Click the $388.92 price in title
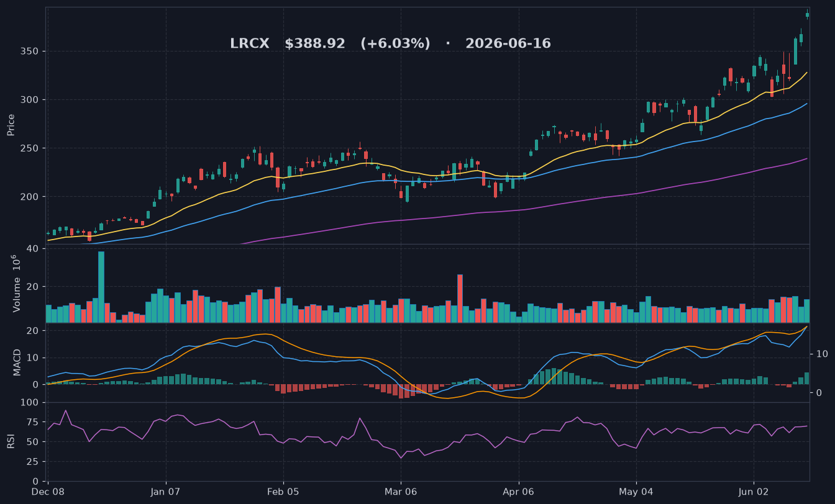The width and height of the screenshot is (835, 504). pos(315,44)
